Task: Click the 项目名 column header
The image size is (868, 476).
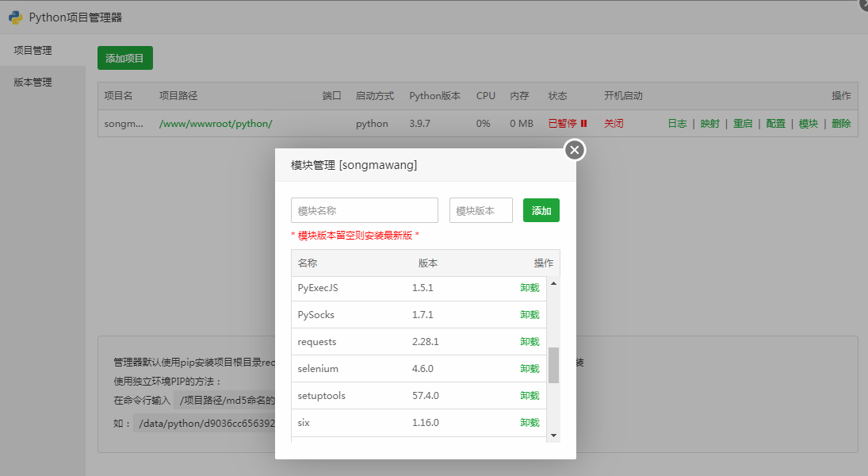Action: (118, 96)
